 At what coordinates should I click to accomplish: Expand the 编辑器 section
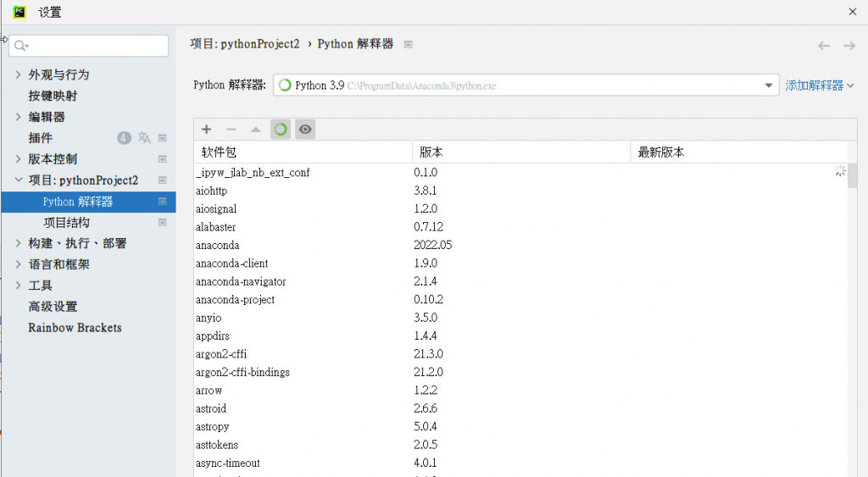click(x=19, y=117)
